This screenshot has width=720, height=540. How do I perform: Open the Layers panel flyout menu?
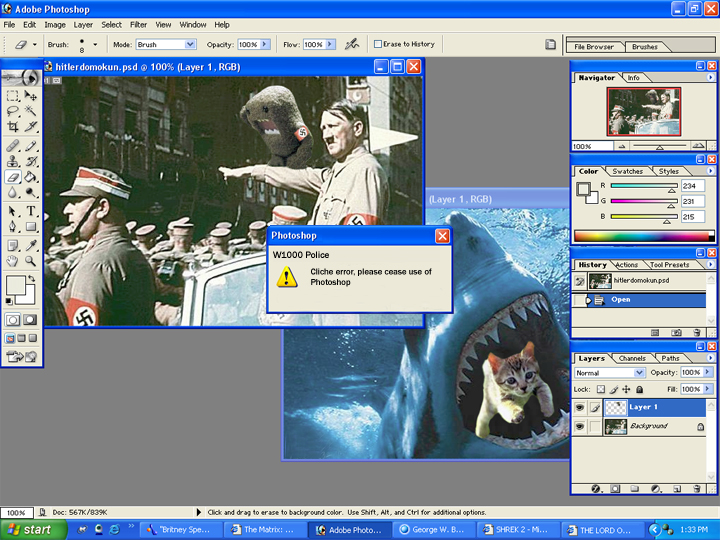(711, 358)
